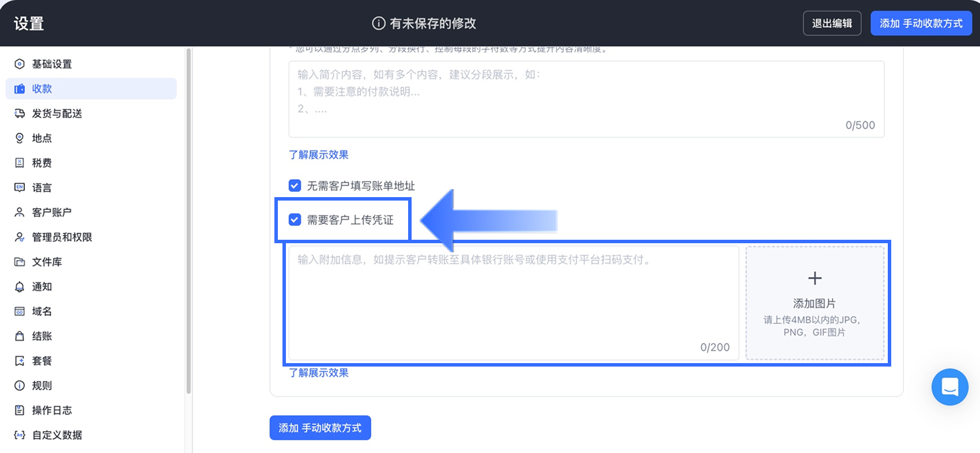Click the 文件库 folder icon
The height and width of the screenshot is (453, 980).
tap(20, 262)
